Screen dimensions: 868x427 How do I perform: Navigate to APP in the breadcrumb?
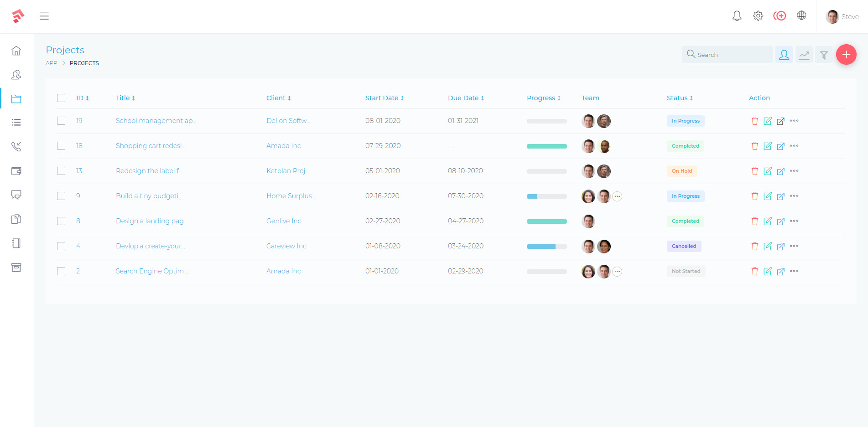(x=51, y=63)
